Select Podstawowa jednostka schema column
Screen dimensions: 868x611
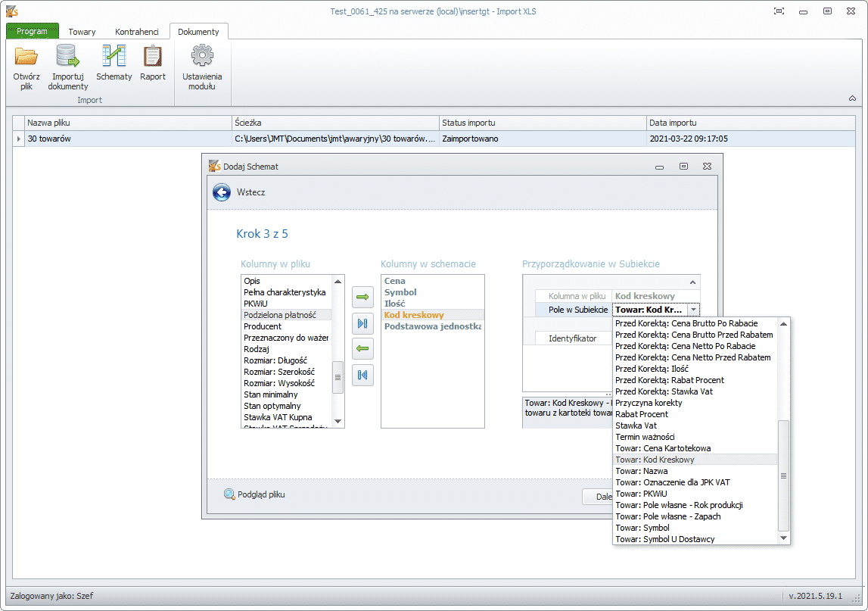point(432,326)
